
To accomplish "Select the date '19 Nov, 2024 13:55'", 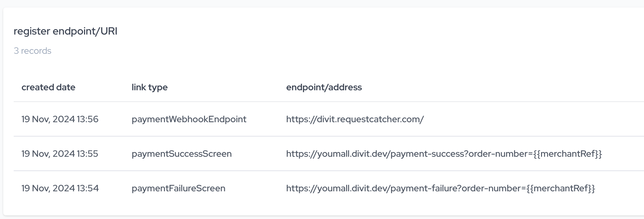I will 60,154.
